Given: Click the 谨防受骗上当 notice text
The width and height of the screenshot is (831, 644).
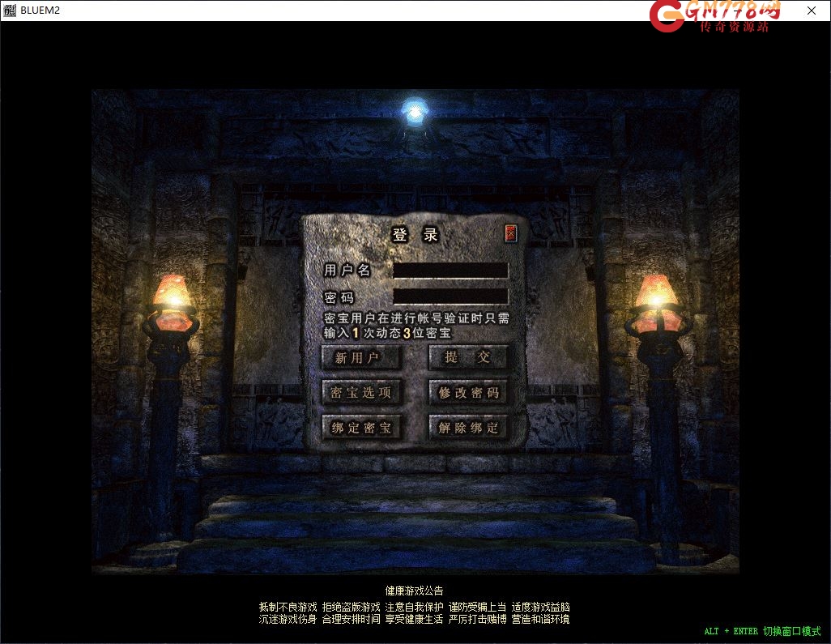Looking at the screenshot, I should (477, 607).
